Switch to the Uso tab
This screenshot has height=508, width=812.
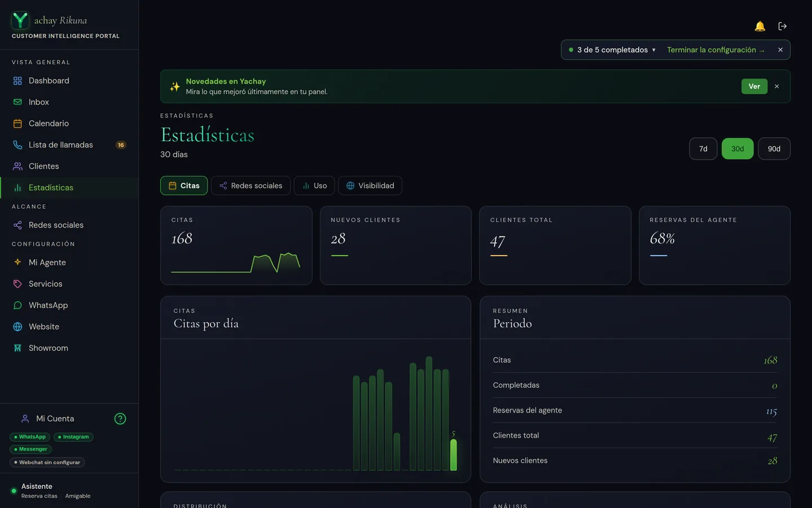(315, 186)
